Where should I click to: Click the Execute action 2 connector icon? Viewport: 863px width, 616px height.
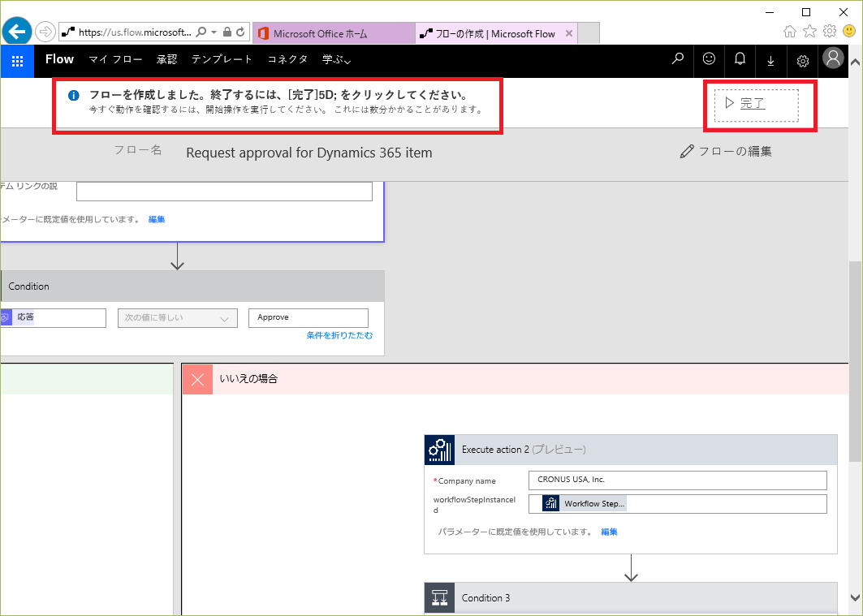439,450
